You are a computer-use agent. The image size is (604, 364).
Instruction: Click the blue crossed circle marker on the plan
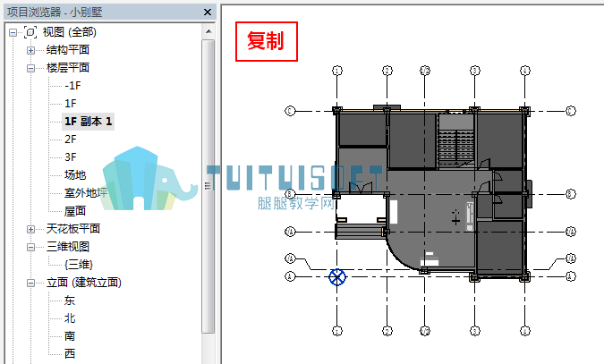pyautogui.click(x=337, y=277)
